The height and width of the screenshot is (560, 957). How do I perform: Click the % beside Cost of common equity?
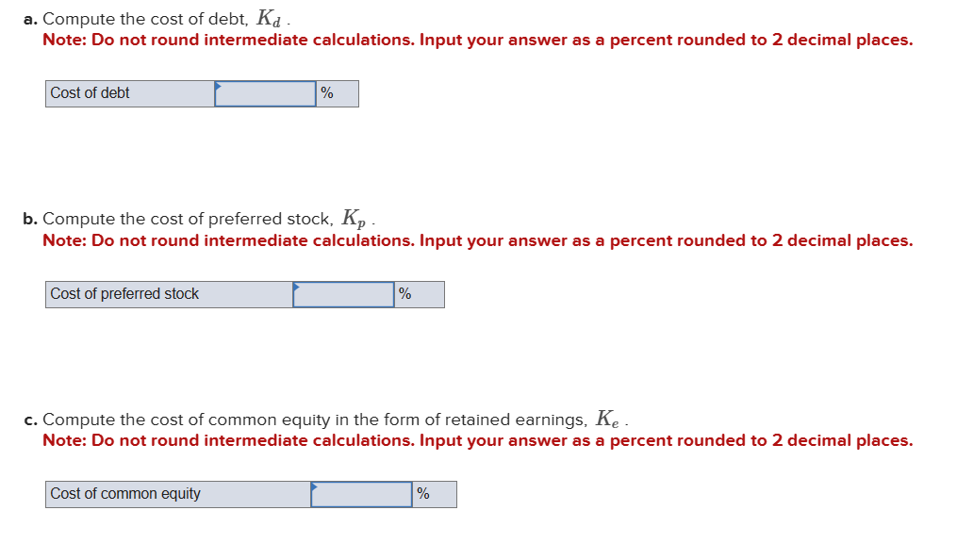(x=421, y=493)
